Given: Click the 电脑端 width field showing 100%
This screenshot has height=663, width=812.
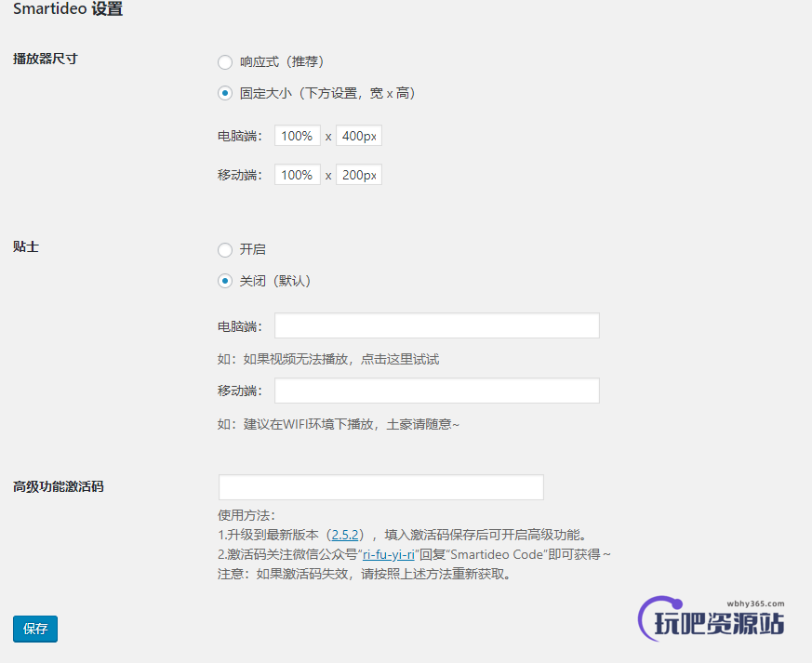Looking at the screenshot, I should 298,136.
